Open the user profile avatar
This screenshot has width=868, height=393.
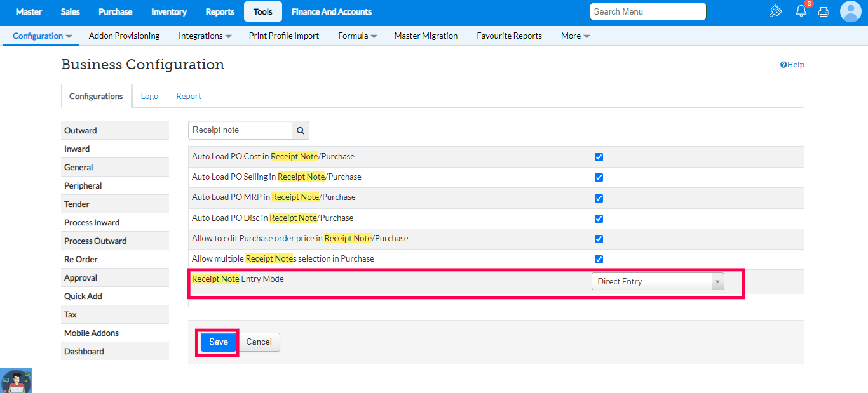point(850,11)
